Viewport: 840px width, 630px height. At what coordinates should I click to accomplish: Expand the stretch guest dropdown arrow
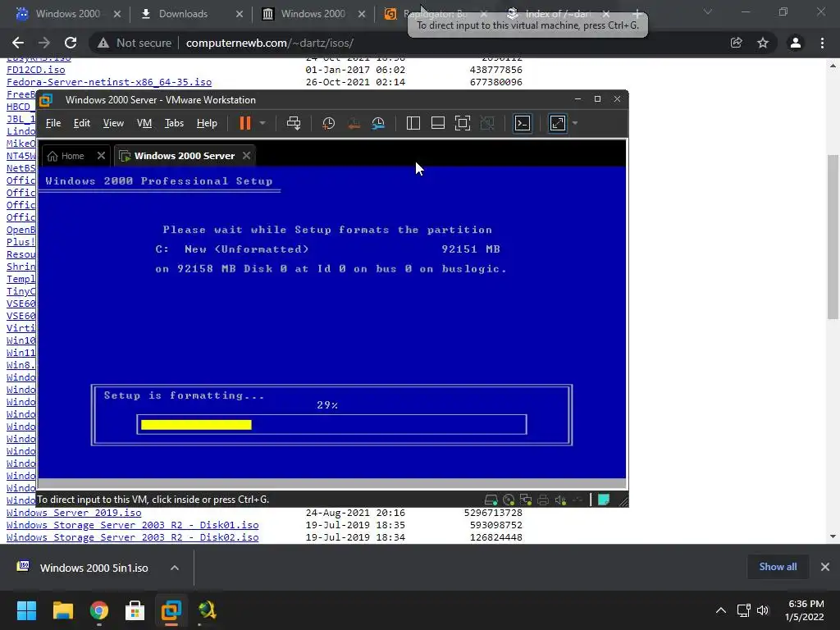pyautogui.click(x=575, y=123)
